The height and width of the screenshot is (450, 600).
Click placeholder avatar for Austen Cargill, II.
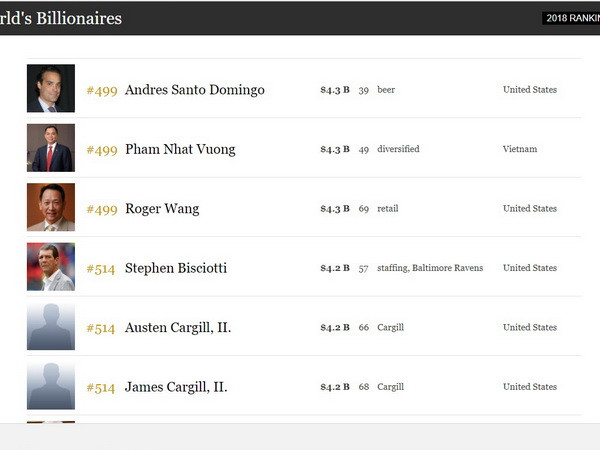coord(50,327)
